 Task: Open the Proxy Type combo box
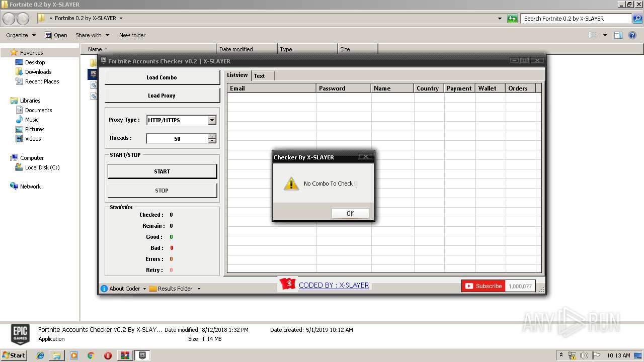coord(181,120)
